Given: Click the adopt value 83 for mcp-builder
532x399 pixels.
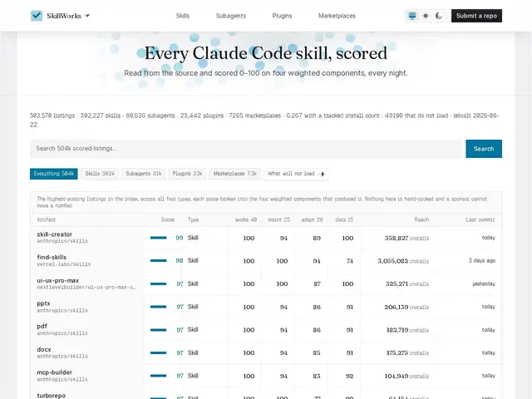Looking at the screenshot, I should pos(317,376).
